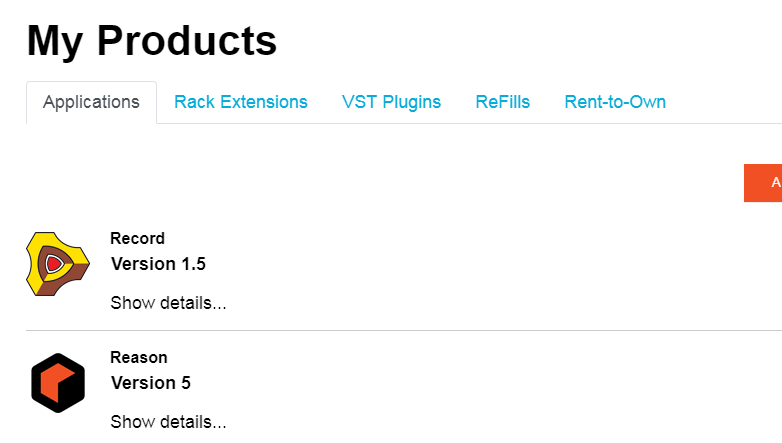Click the Version 5 label

pos(151,383)
